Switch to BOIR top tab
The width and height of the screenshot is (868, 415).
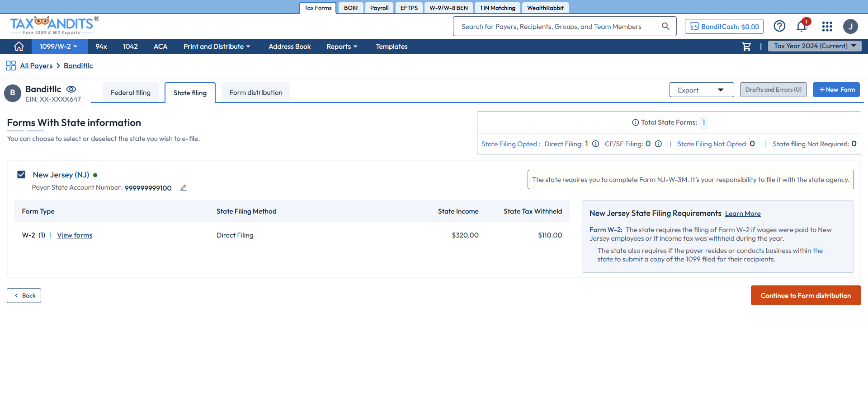[351, 8]
